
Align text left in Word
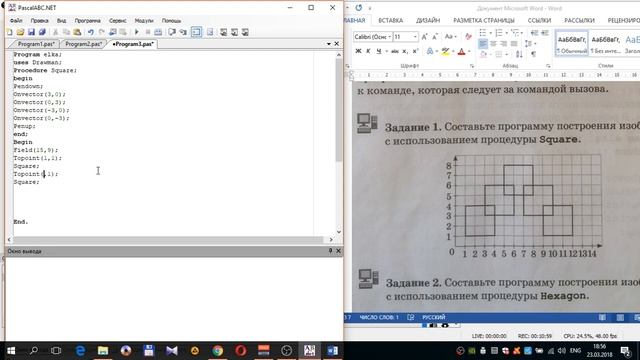point(483,44)
